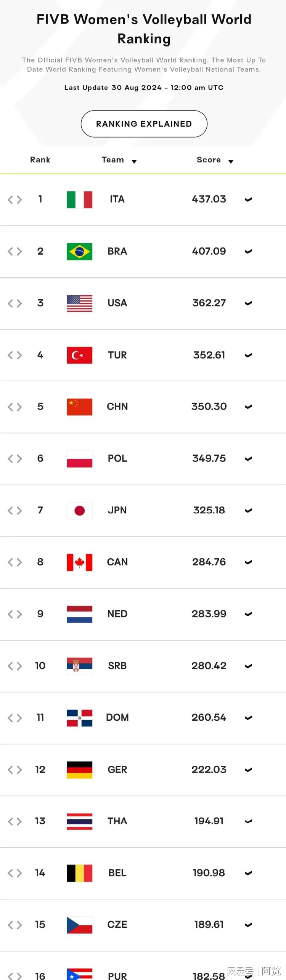Click THA team name
Screen dimensions: 286x980
[117, 821]
